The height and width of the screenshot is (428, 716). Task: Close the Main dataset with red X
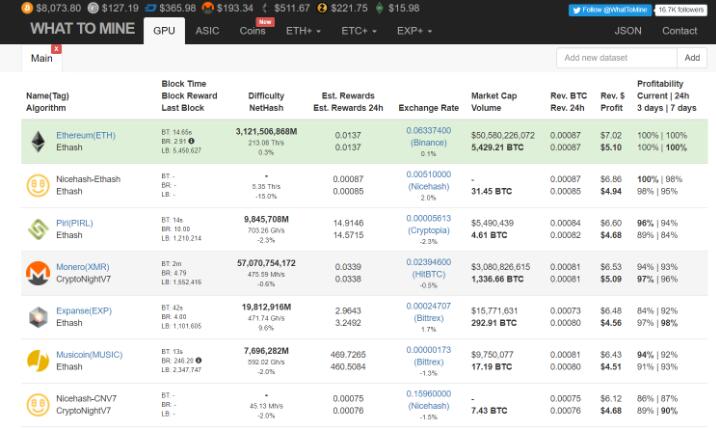tap(56, 48)
